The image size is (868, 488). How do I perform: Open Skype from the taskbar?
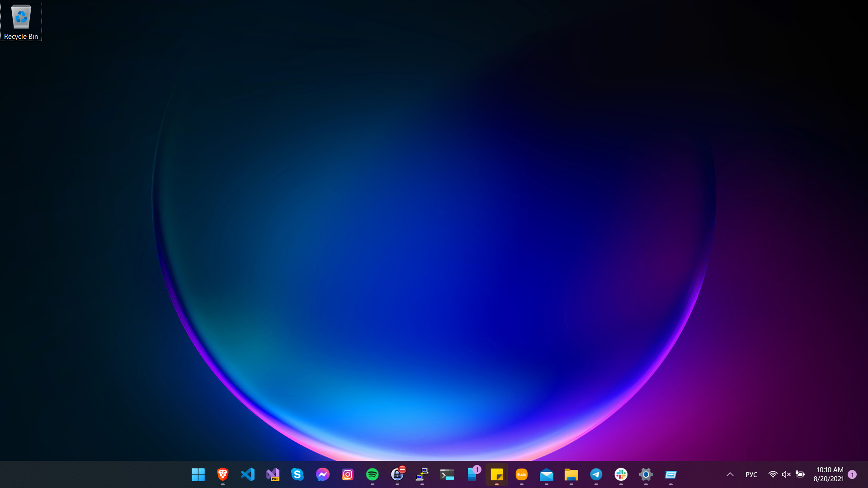(x=297, y=474)
